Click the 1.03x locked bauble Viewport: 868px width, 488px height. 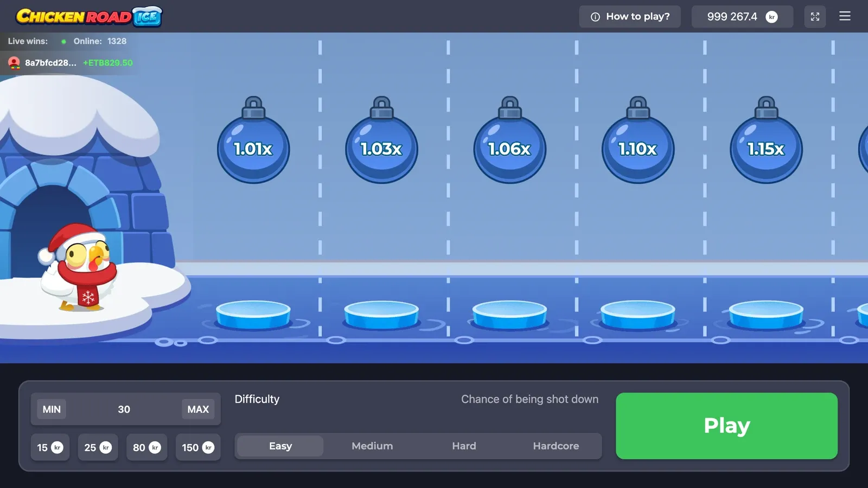tap(381, 140)
